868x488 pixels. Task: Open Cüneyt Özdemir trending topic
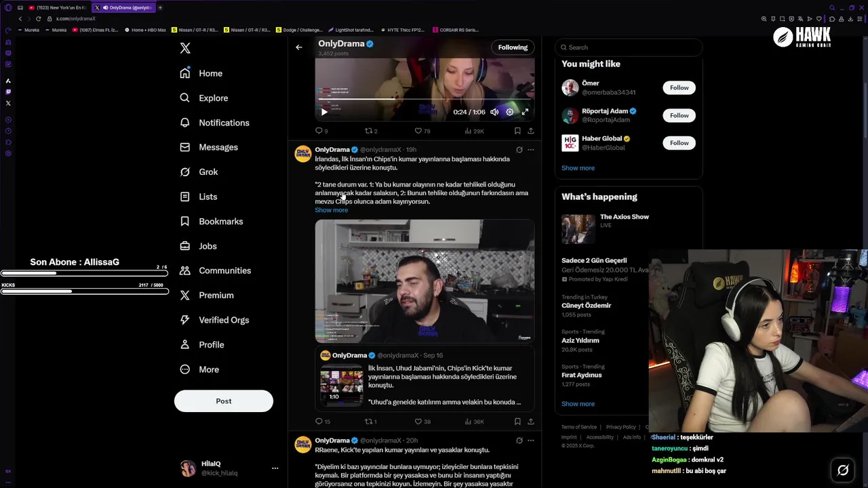point(586,306)
